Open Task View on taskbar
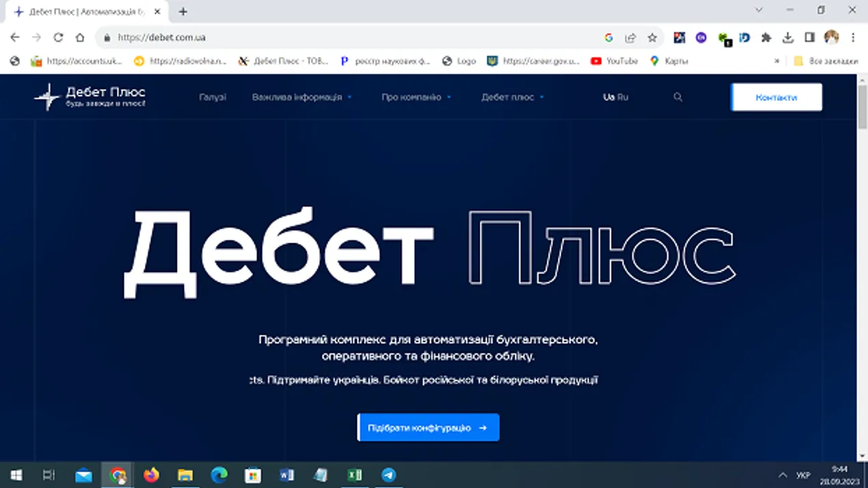Screen dimensions: 868x488 coord(49,475)
